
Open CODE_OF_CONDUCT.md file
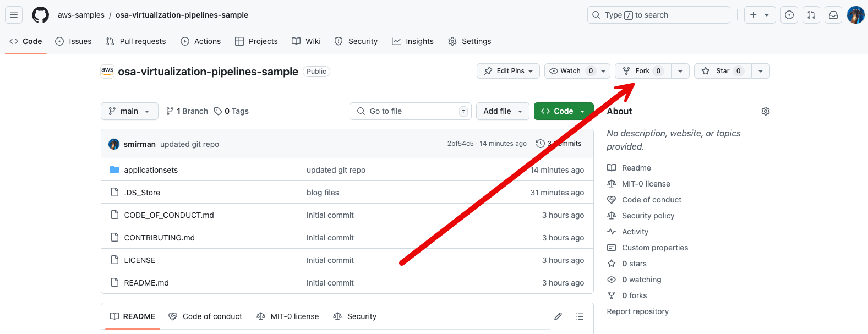point(169,215)
